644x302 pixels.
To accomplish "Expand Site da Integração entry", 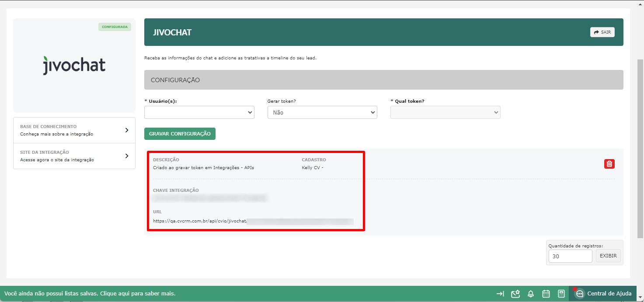I will [x=74, y=156].
